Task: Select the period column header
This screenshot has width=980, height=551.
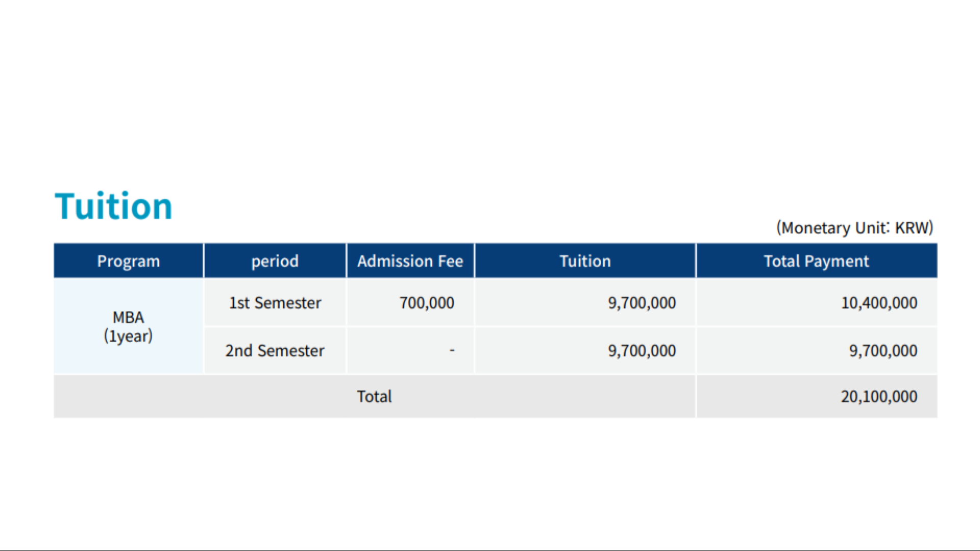Action: point(275,261)
